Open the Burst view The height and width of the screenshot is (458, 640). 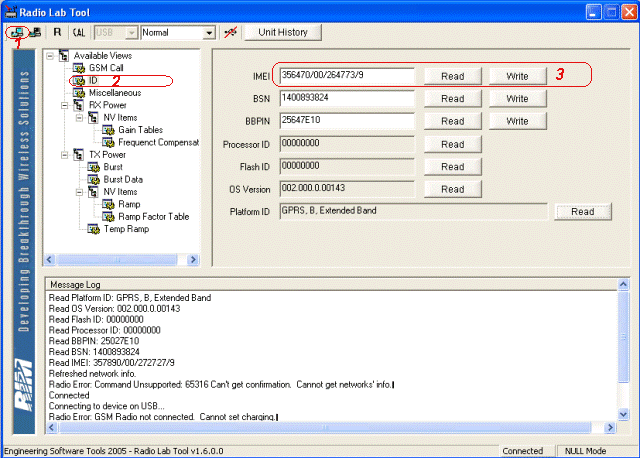(x=113, y=167)
